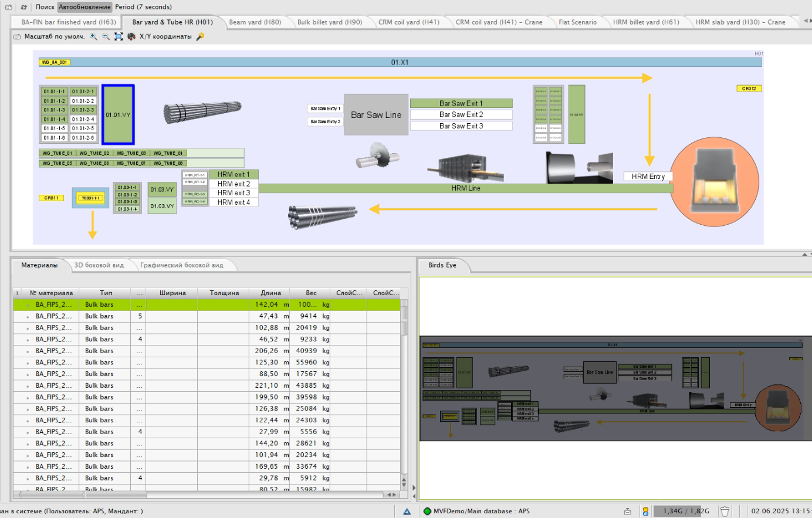Click the tab strip scroll arrows at far right
This screenshot has width=812, height=518.
point(808,21)
